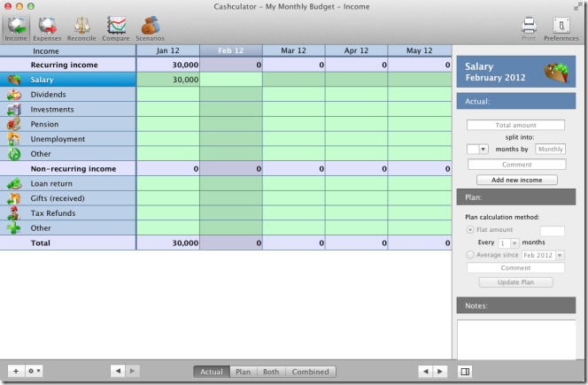Viewport: 588px width, 385px height.
Task: Select the Flat amount radio button
Action: pyautogui.click(x=470, y=229)
